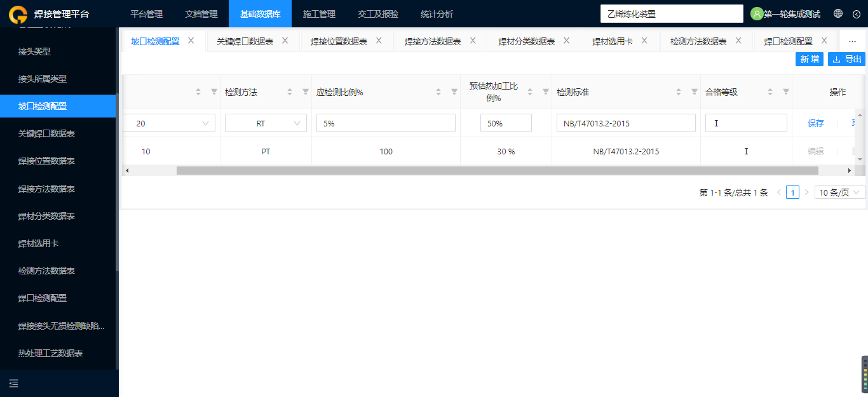
Task: Edit the 合格等级 field showing Ⅰ
Action: click(746, 123)
